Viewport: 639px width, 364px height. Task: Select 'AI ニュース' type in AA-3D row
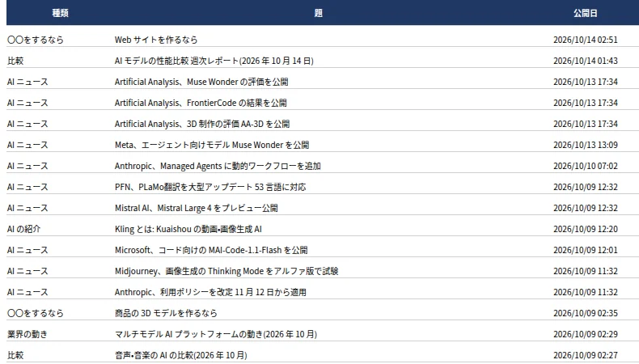[28, 124]
